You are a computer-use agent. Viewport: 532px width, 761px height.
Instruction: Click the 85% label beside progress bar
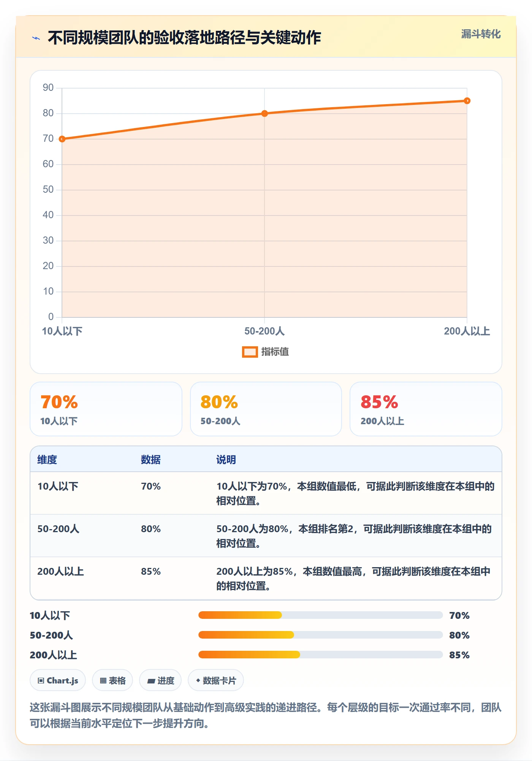(459, 655)
